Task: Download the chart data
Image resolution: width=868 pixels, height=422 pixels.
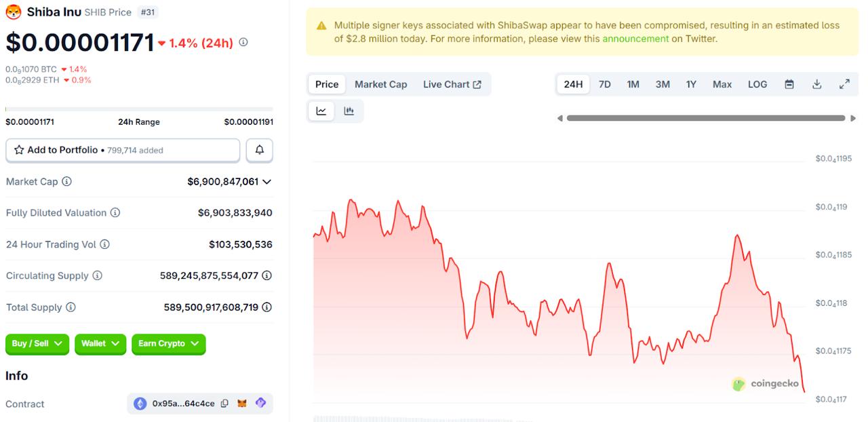Action: click(817, 84)
